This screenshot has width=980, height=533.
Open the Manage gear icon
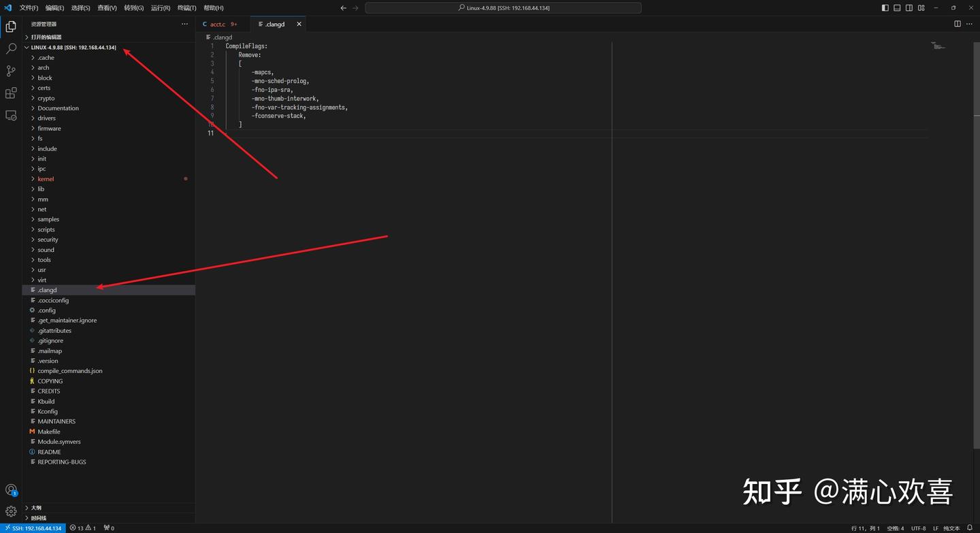click(x=11, y=511)
